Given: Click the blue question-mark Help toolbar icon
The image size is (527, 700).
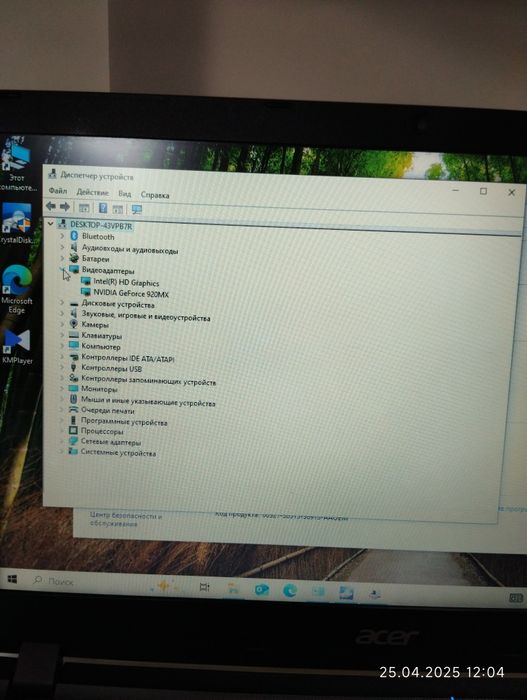Looking at the screenshot, I should [103, 208].
